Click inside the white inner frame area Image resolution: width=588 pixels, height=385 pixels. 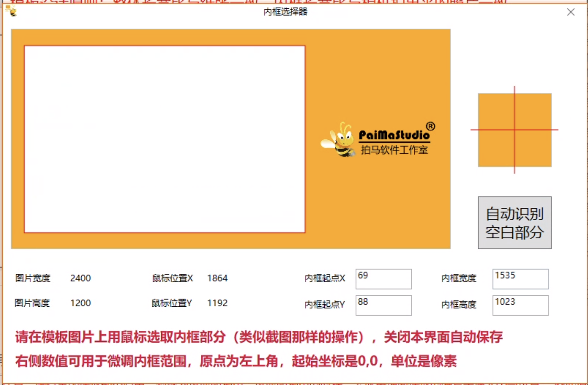point(164,139)
